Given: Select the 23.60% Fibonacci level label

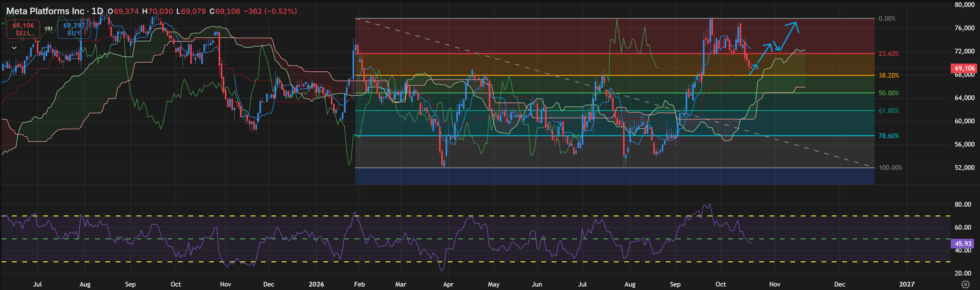Looking at the screenshot, I should pyautogui.click(x=889, y=54).
